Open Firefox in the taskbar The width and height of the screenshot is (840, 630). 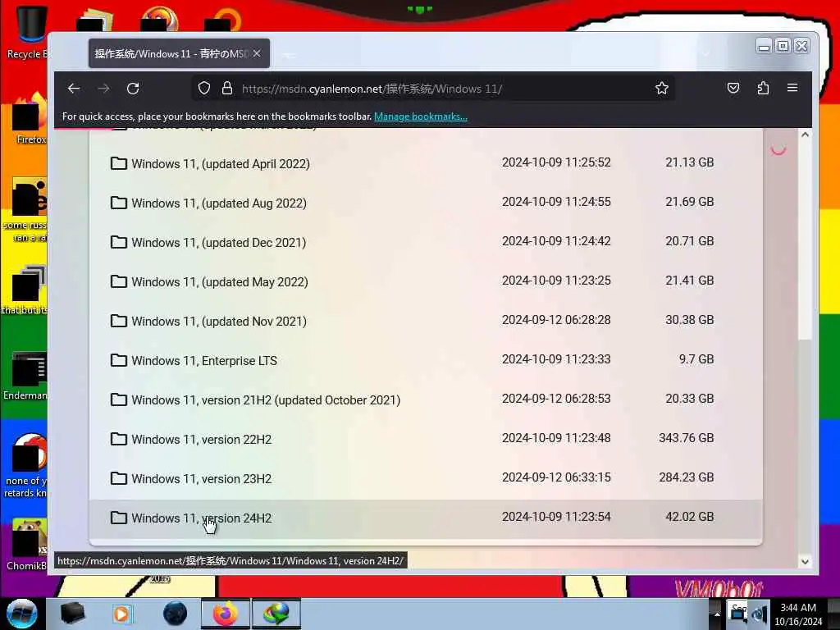pyautogui.click(x=226, y=614)
